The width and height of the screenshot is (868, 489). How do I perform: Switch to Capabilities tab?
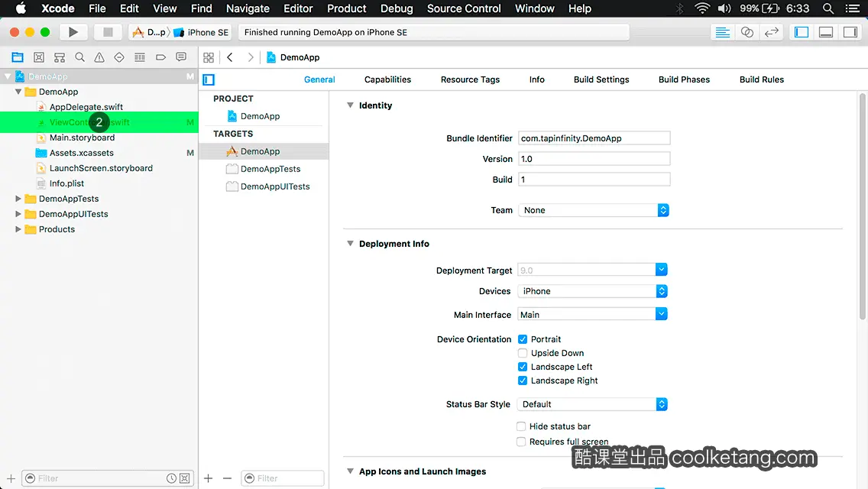(x=387, y=79)
